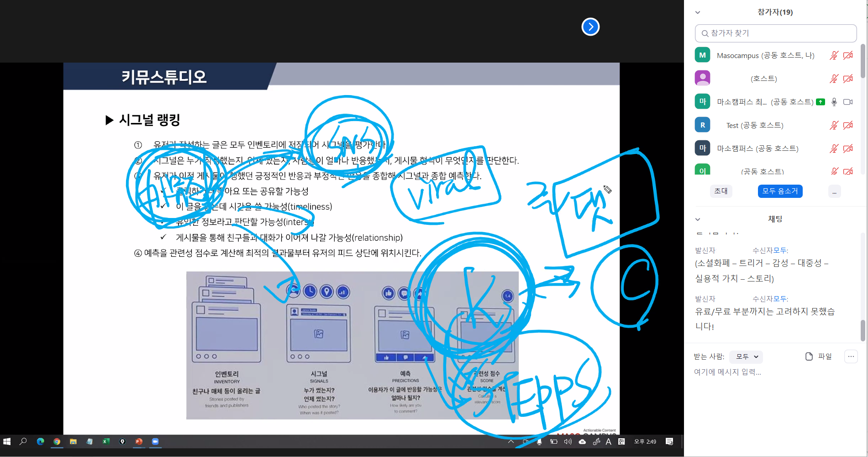The height and width of the screenshot is (457, 868).
Task: Click the chat message input box
Action: 772,372
